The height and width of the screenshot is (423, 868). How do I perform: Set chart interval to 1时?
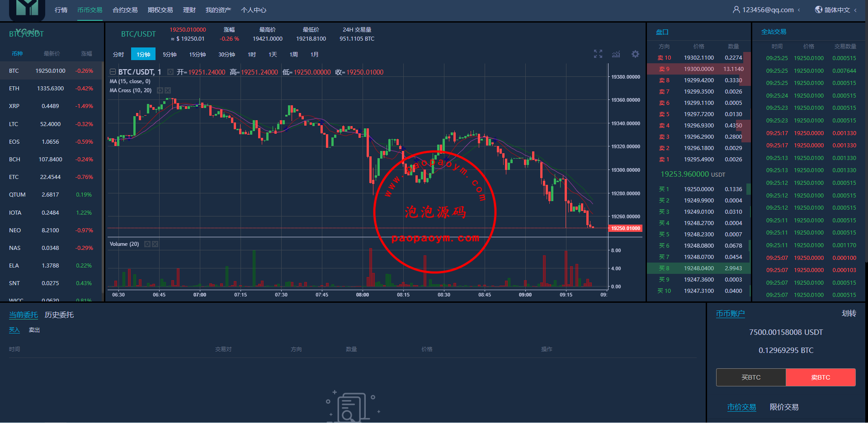tap(252, 54)
